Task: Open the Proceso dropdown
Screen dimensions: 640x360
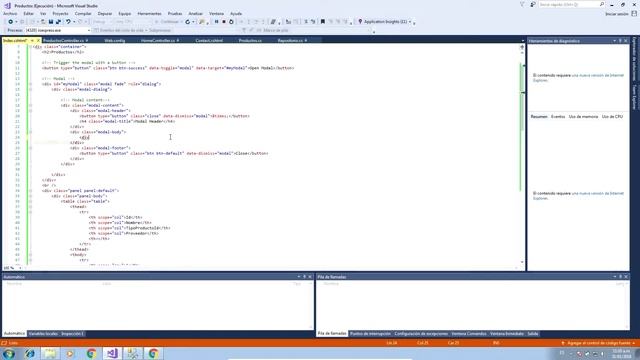Action: pos(57,30)
